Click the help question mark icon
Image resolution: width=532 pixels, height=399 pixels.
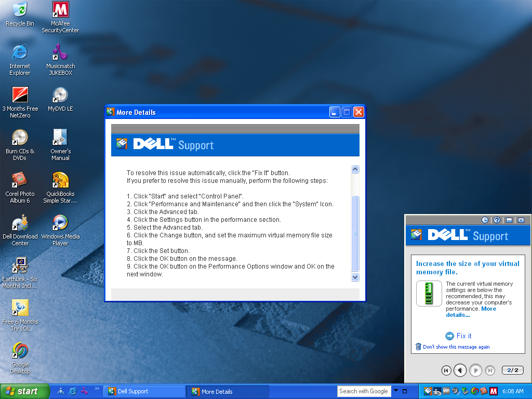coord(497,220)
